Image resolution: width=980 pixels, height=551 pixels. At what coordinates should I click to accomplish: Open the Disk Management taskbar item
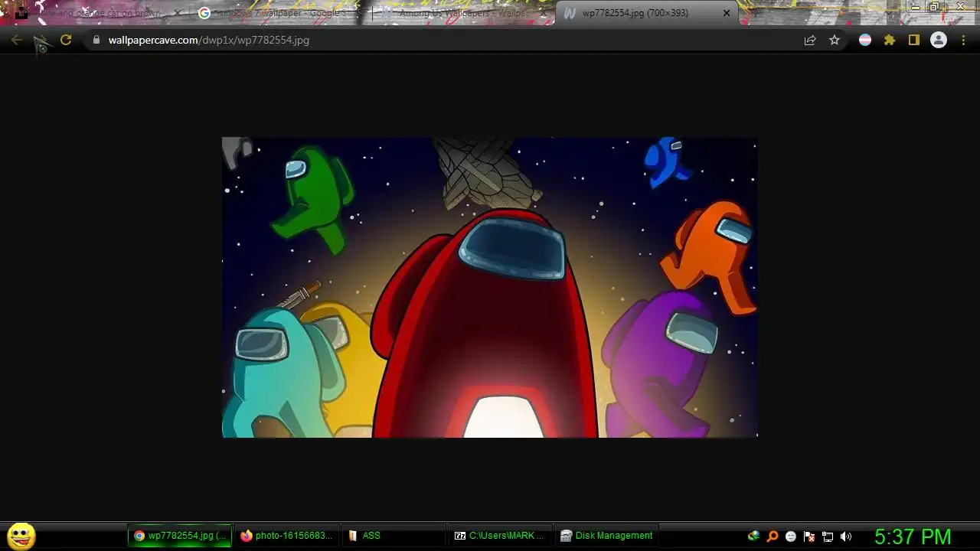606,536
